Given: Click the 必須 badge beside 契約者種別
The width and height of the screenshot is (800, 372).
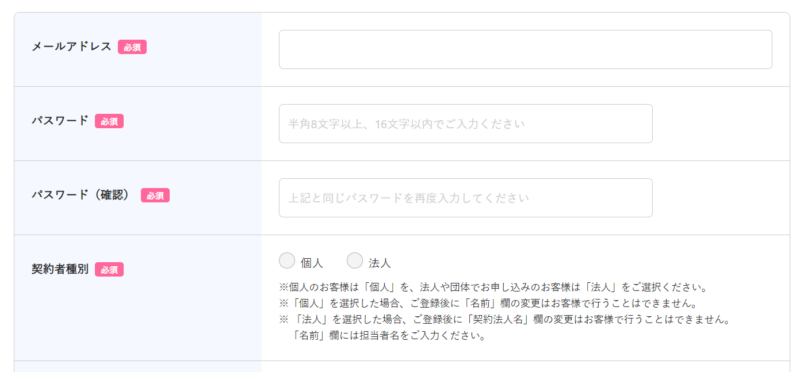Looking at the screenshot, I should (x=109, y=269).
